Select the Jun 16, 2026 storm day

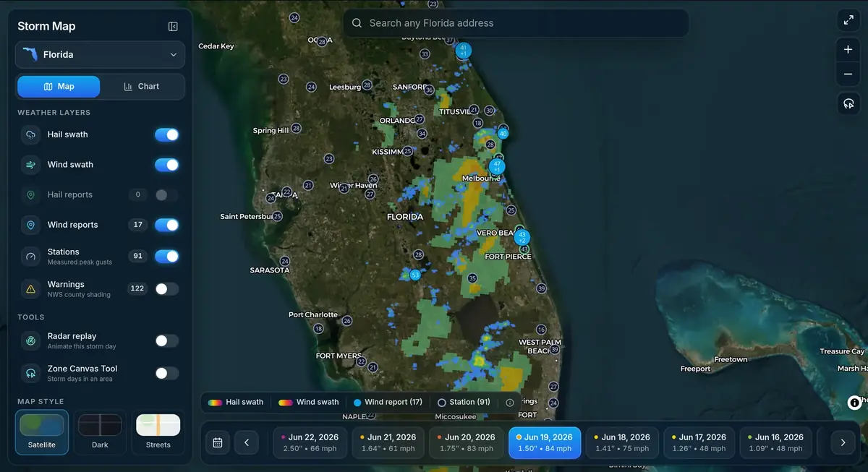(776, 442)
